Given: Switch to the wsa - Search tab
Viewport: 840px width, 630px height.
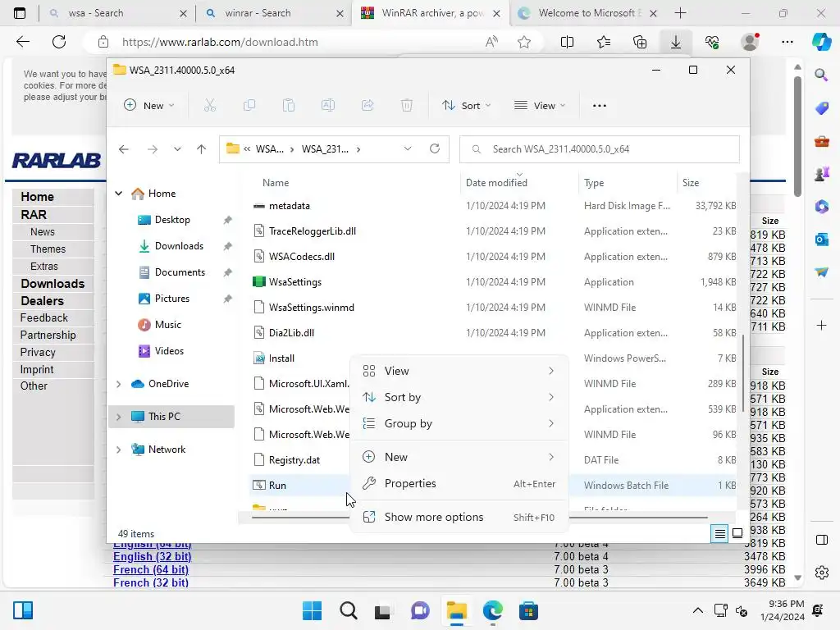Looking at the screenshot, I should click(x=118, y=13).
